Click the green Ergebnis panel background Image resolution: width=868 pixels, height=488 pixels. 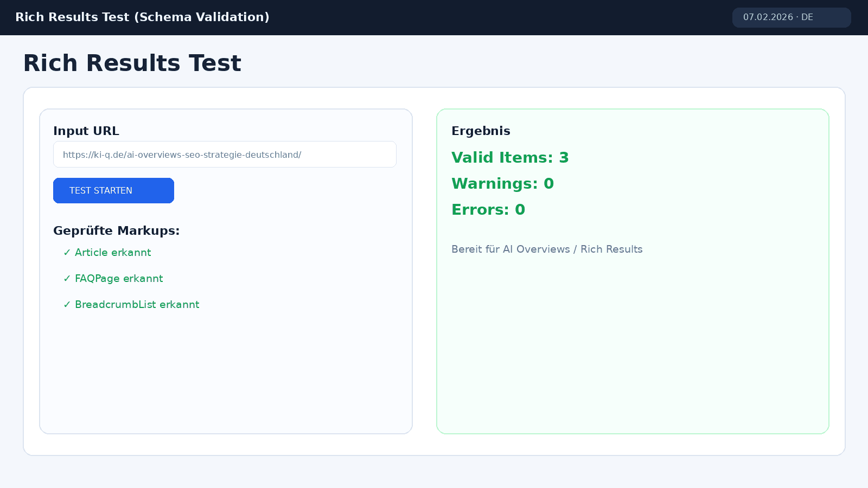pos(633,352)
